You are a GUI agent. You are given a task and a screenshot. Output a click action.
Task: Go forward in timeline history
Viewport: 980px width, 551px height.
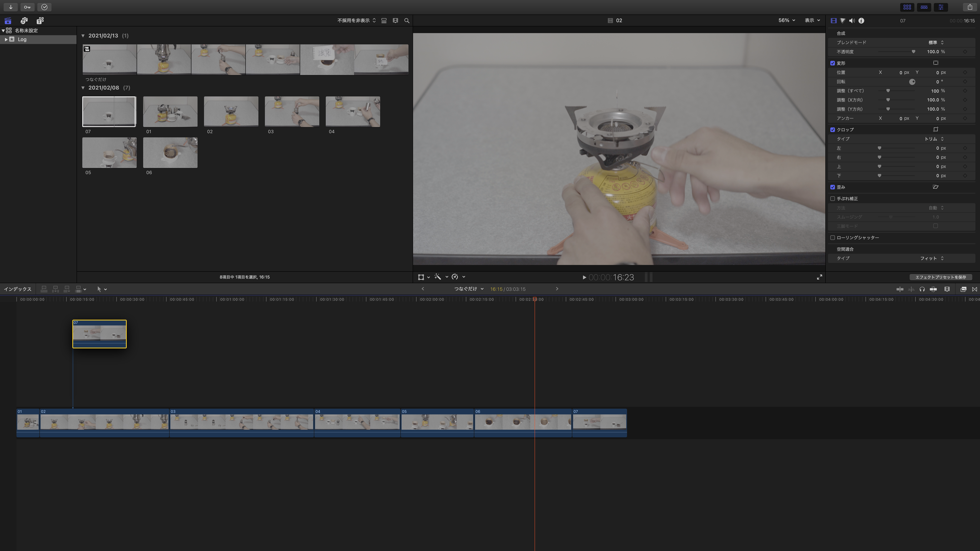pos(557,289)
